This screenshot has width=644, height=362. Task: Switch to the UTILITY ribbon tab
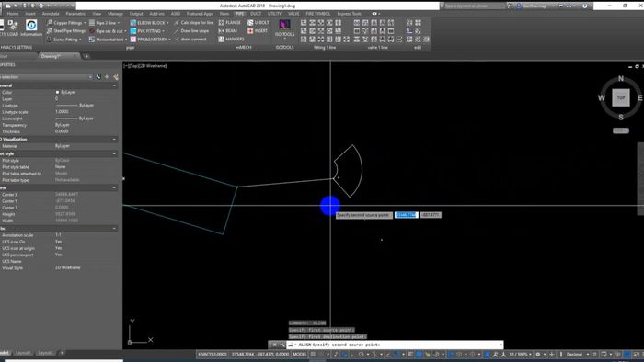274,14
